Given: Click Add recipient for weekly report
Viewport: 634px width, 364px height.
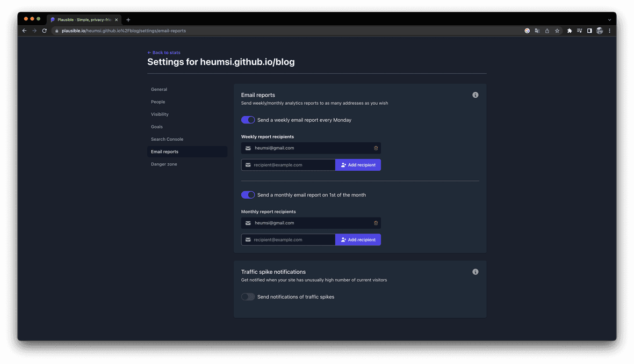Looking at the screenshot, I should [x=358, y=165].
